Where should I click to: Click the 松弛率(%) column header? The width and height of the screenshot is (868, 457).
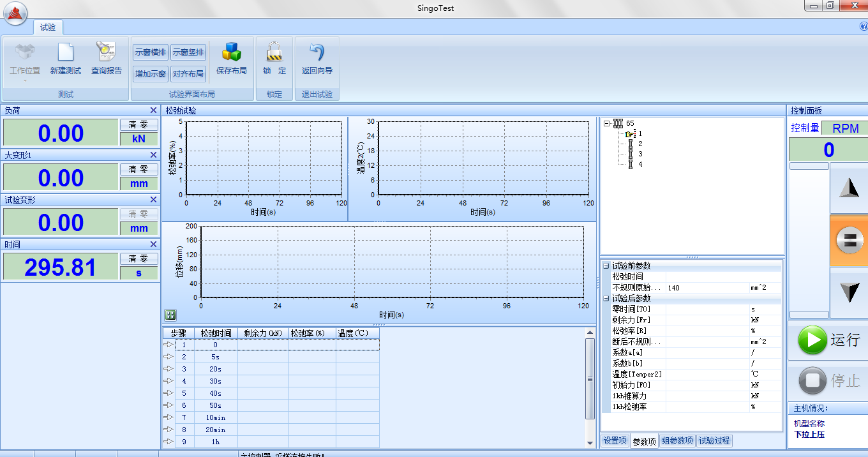coord(312,333)
